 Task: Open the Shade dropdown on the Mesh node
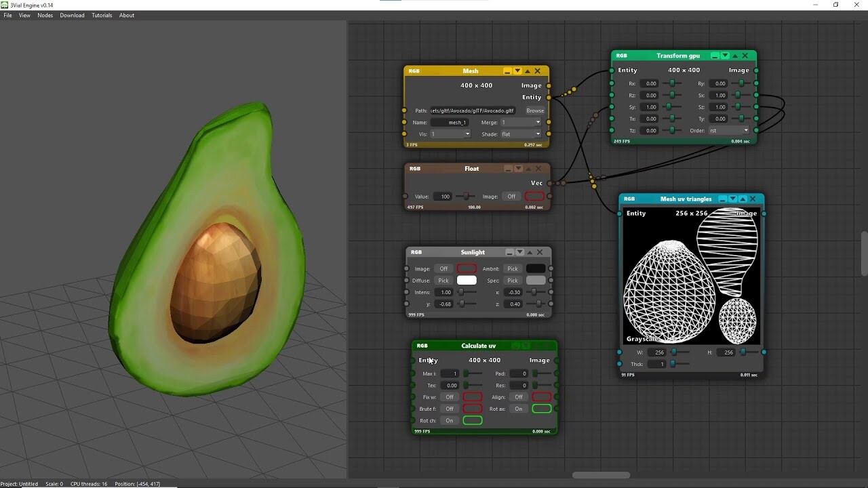(521, 134)
